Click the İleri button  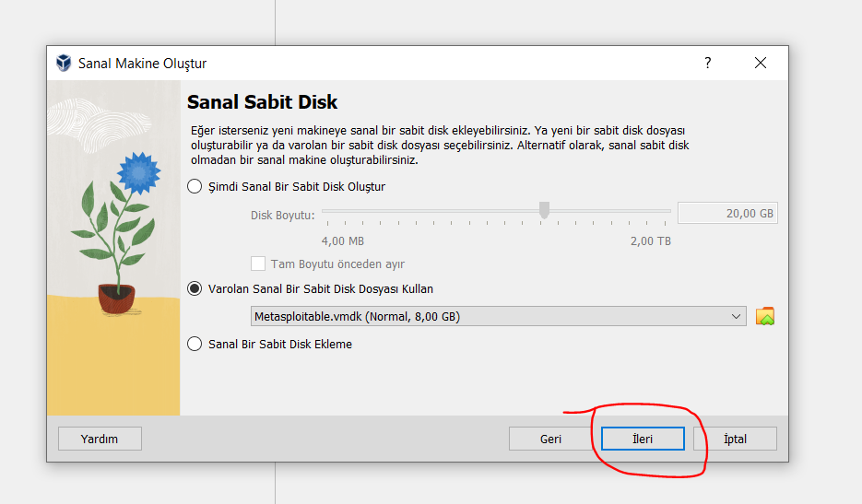pos(642,439)
